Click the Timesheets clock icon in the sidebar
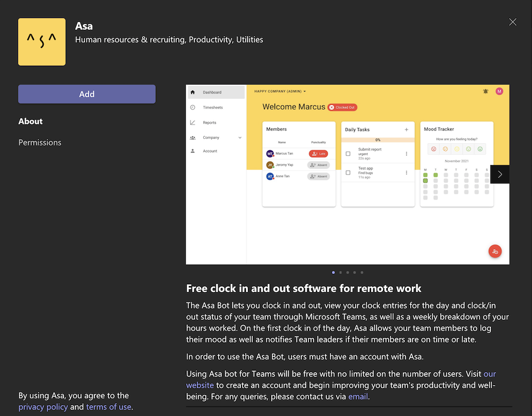This screenshot has width=532, height=416. [193, 107]
